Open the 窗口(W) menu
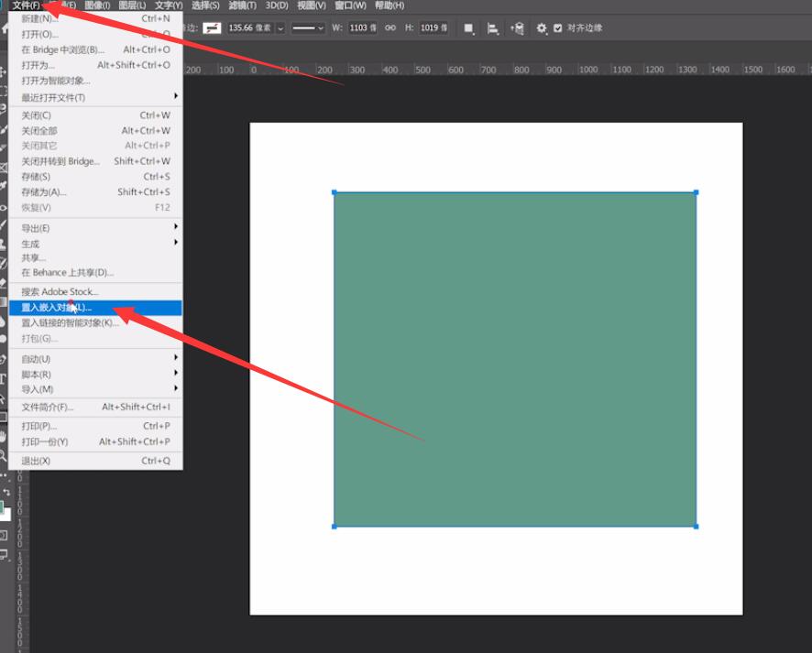The width and height of the screenshot is (812, 653). tap(350, 5)
